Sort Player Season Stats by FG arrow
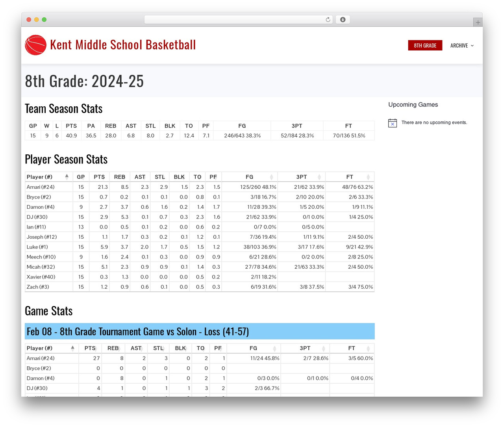The width and height of the screenshot is (504, 427). 271,177
